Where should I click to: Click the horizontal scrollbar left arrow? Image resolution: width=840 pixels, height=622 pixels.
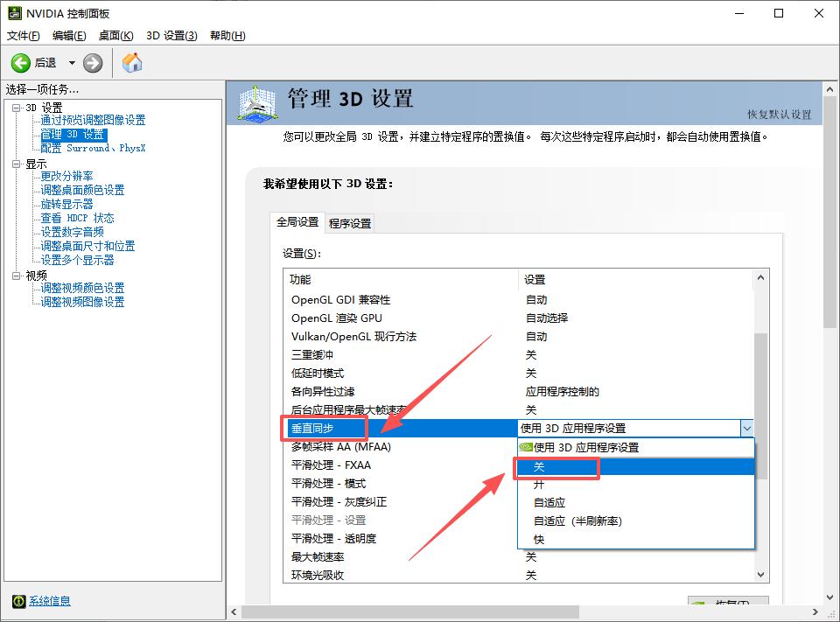[234, 612]
